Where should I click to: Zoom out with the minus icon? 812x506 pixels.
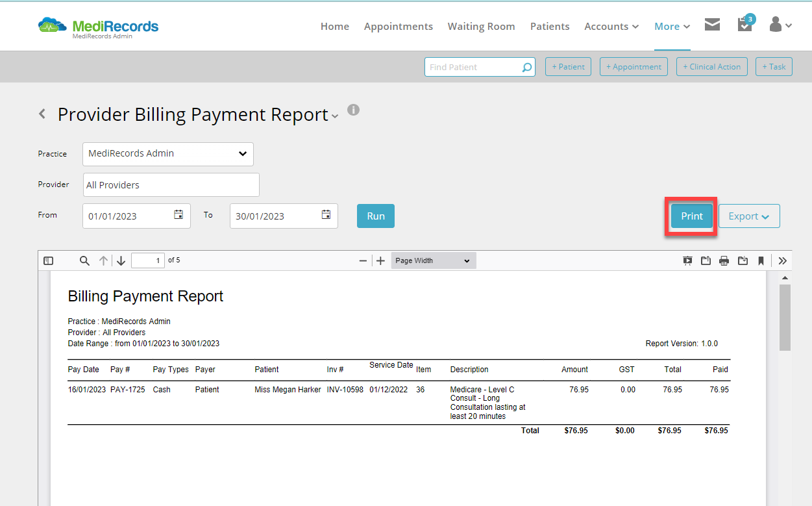tap(363, 260)
